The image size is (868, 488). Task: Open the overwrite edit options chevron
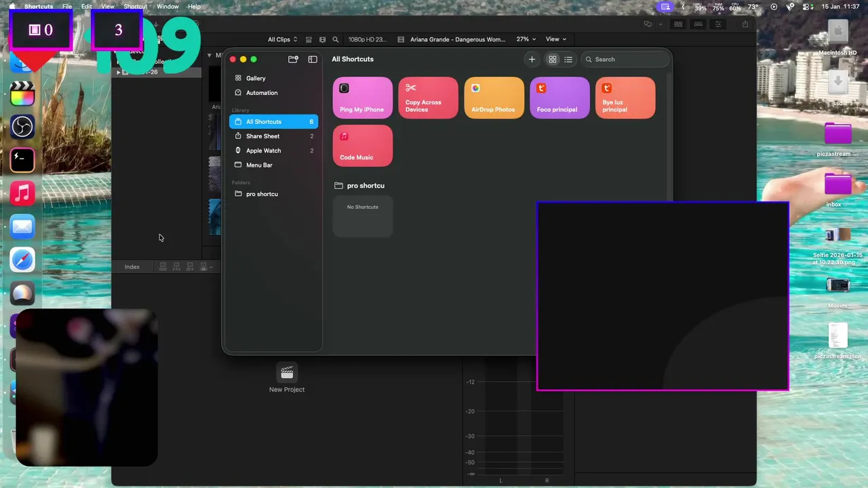point(211,267)
